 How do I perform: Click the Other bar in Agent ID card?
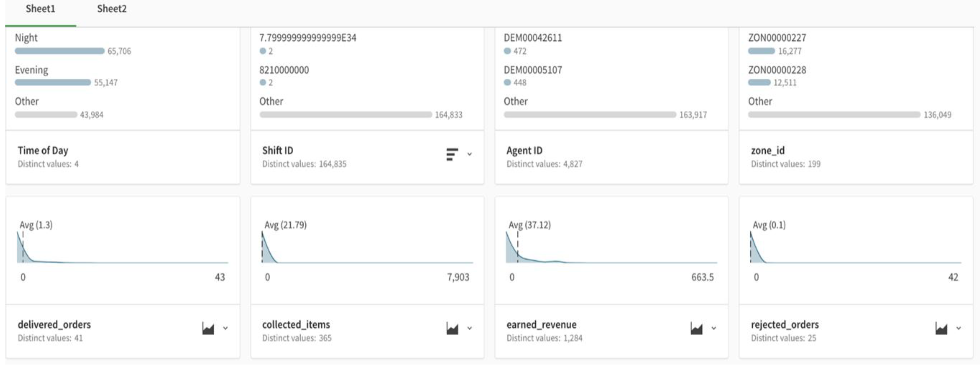590,114
